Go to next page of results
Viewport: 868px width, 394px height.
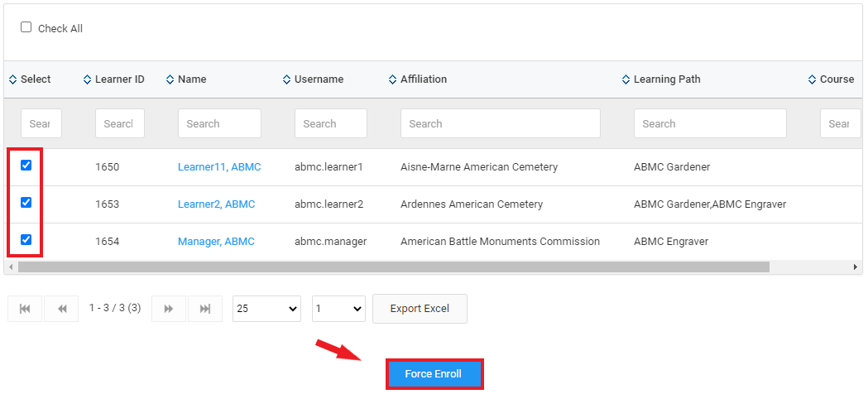(x=169, y=309)
